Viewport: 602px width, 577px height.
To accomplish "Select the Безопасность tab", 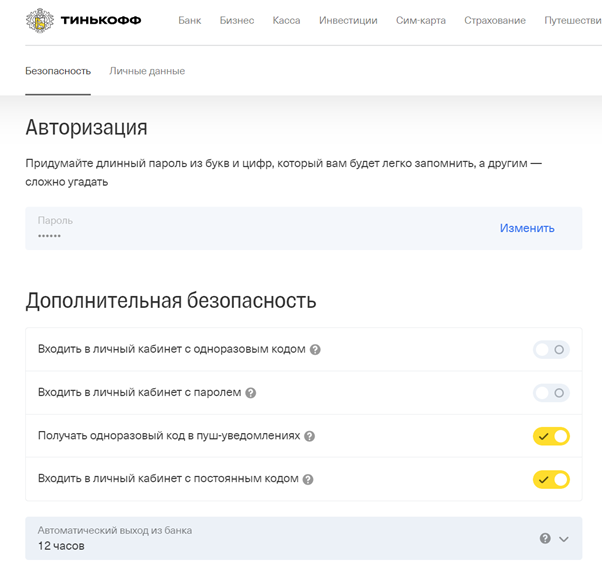I will click(58, 71).
